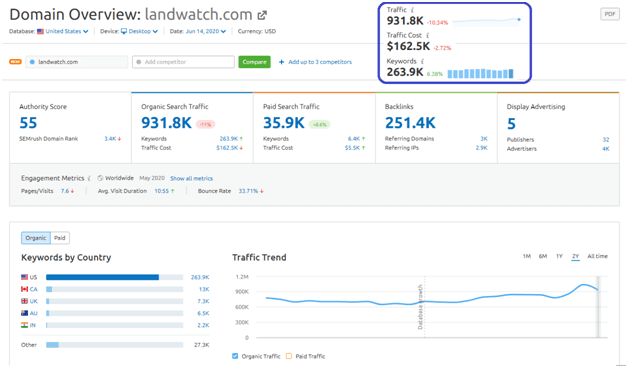Click the Australia flag in country list
This screenshot has height=368, width=628.
[x=24, y=313]
